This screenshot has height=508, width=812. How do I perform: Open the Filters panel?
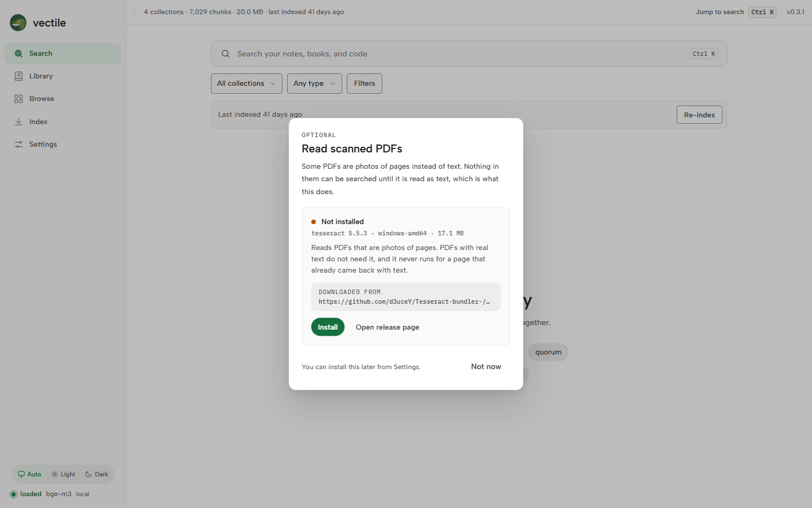(364, 84)
